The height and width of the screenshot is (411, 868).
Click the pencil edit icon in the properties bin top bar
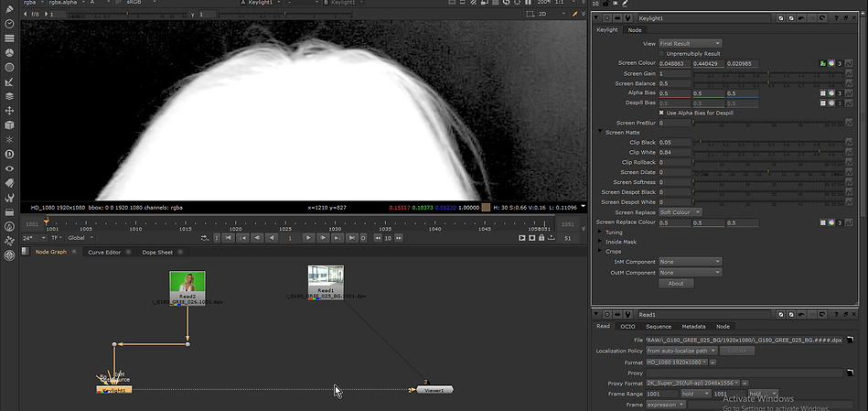pyautogui.click(x=625, y=4)
